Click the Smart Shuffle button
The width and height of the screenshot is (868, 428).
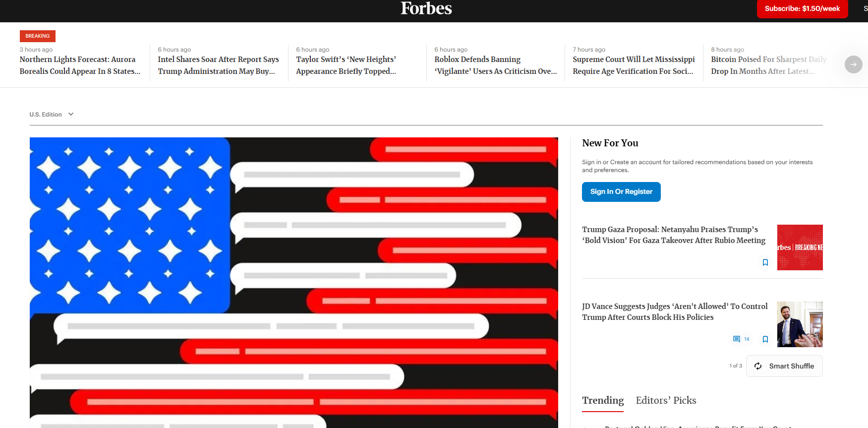(x=784, y=366)
